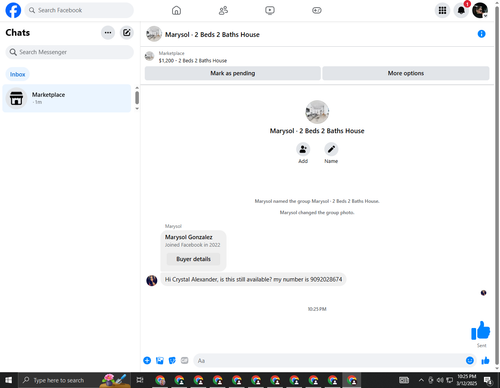Click Marysol Gonzalez profile name
Screen dimensions: 500x388
pyautogui.click(x=189, y=237)
